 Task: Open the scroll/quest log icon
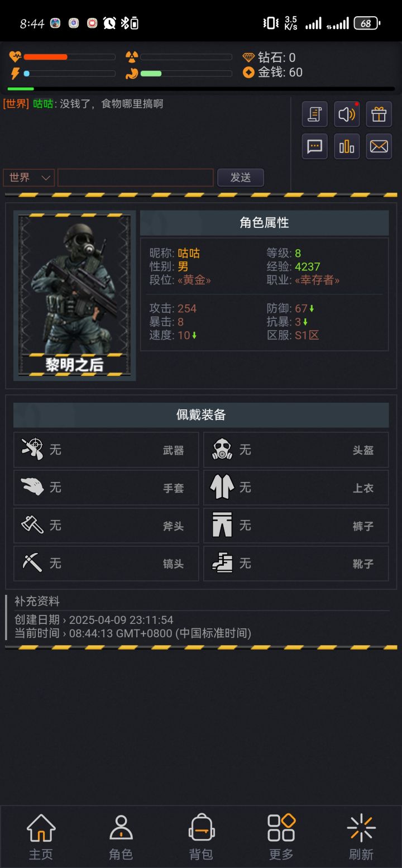pos(314,115)
